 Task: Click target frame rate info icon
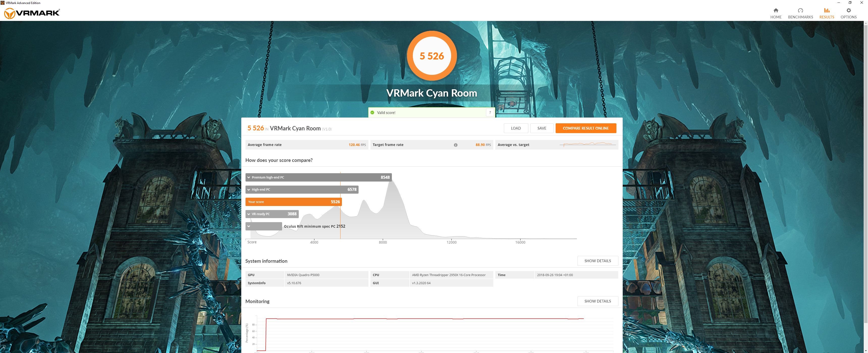click(455, 145)
